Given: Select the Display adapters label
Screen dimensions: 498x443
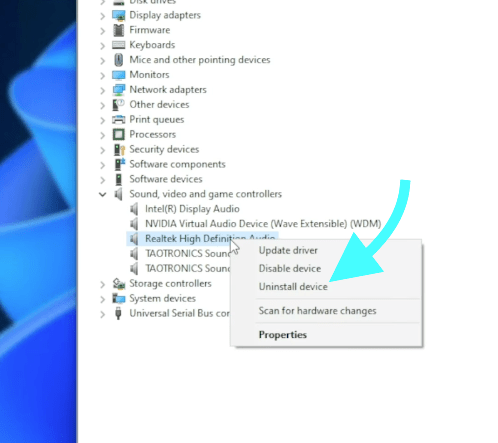Looking at the screenshot, I should 165,15.
